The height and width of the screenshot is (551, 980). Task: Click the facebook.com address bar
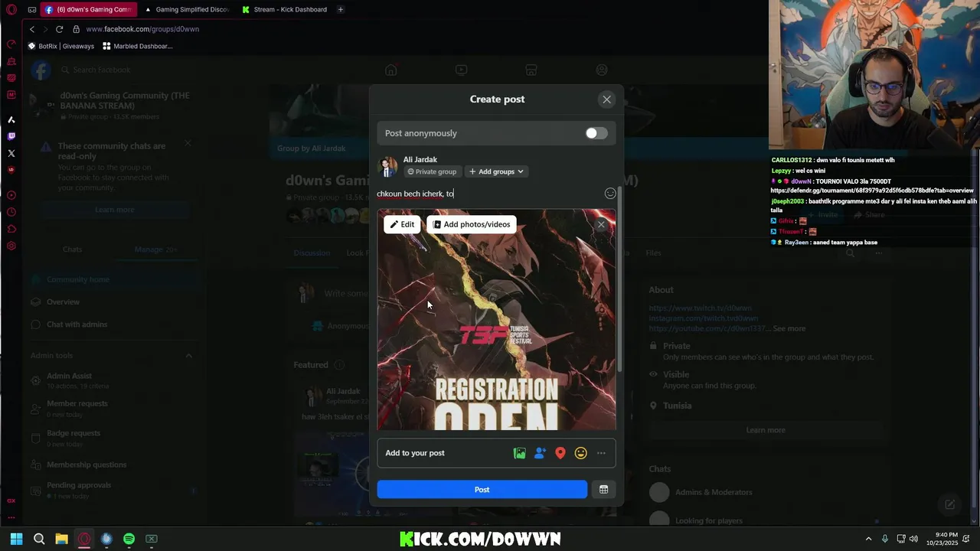(142, 29)
